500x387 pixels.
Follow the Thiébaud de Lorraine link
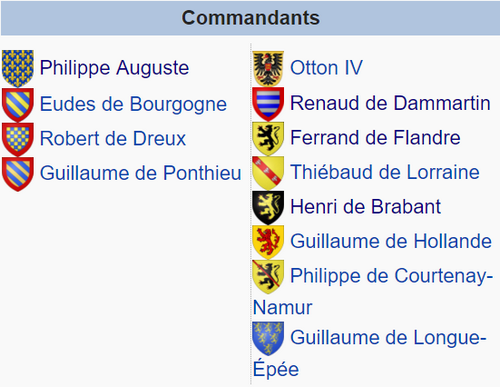click(385, 172)
